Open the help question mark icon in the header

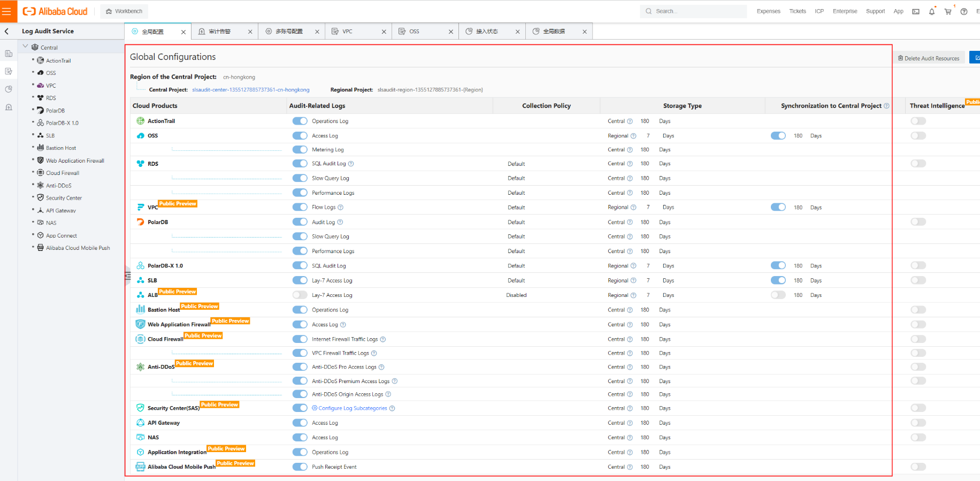point(964,11)
